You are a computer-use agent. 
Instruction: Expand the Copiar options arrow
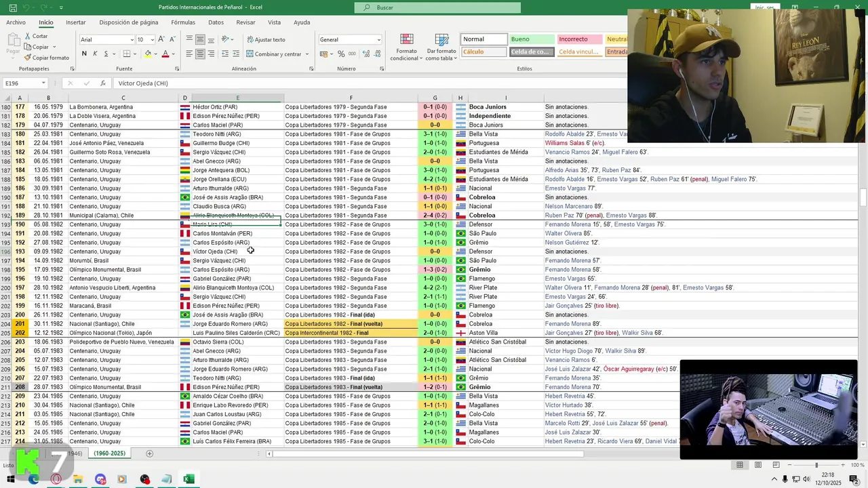[54, 47]
